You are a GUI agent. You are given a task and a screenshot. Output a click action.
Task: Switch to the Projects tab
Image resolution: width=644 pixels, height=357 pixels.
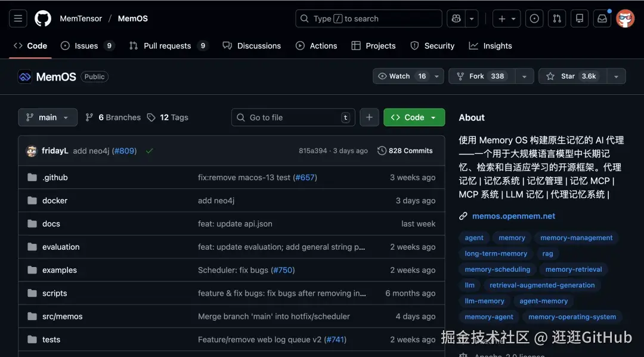pyautogui.click(x=373, y=45)
